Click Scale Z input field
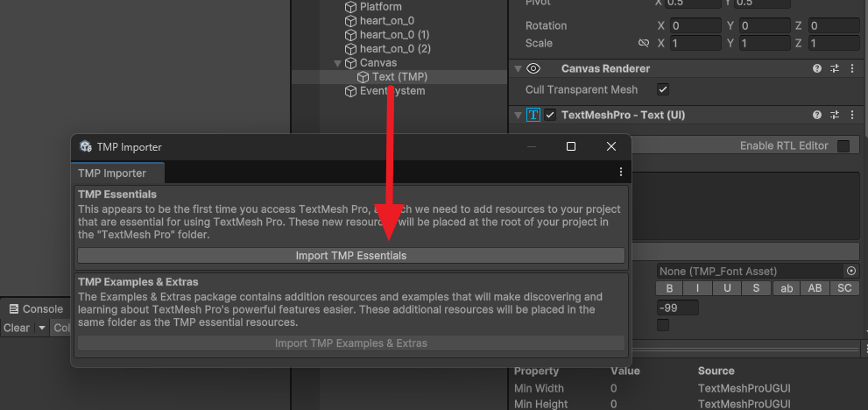868x410 pixels. pos(834,43)
